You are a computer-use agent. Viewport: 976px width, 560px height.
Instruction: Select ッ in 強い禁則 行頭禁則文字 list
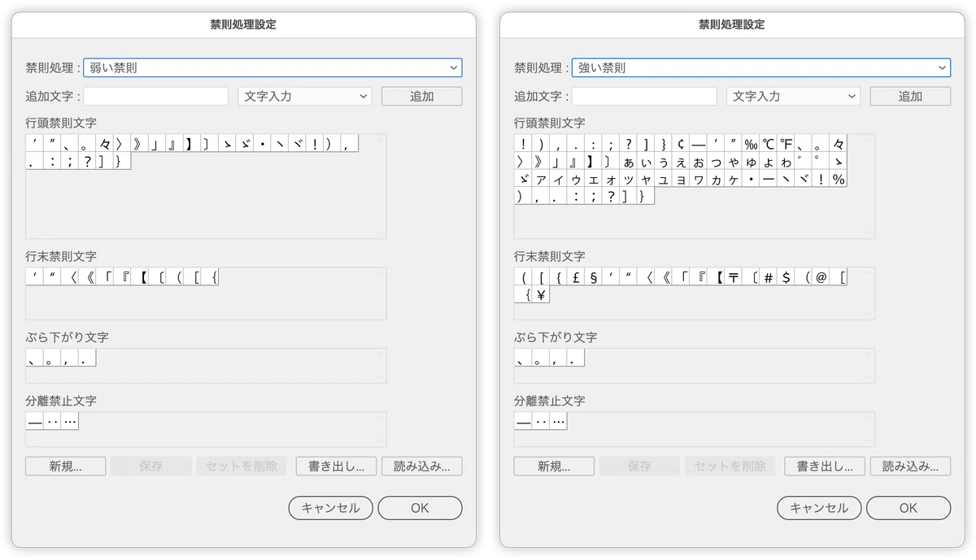[x=629, y=179]
